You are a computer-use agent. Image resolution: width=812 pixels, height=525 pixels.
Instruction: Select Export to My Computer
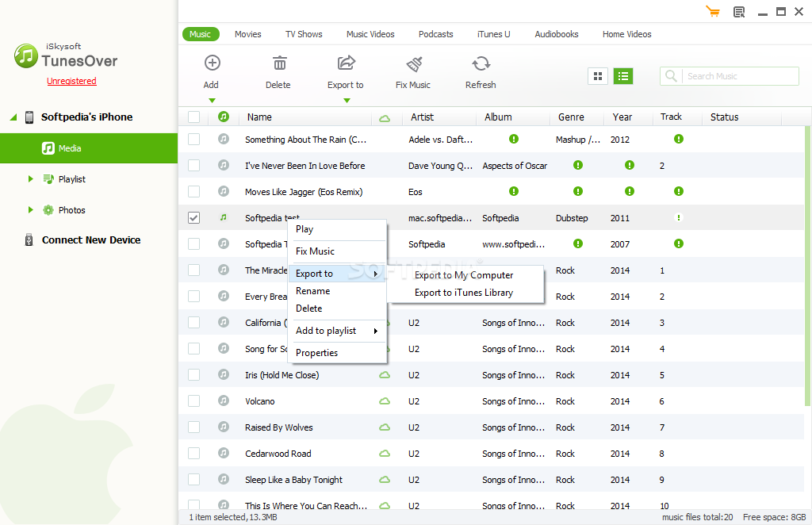[464, 275]
